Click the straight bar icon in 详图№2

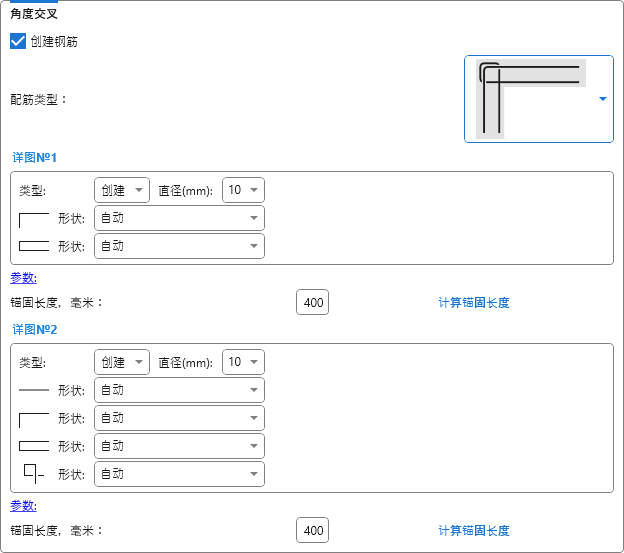pyautogui.click(x=34, y=390)
